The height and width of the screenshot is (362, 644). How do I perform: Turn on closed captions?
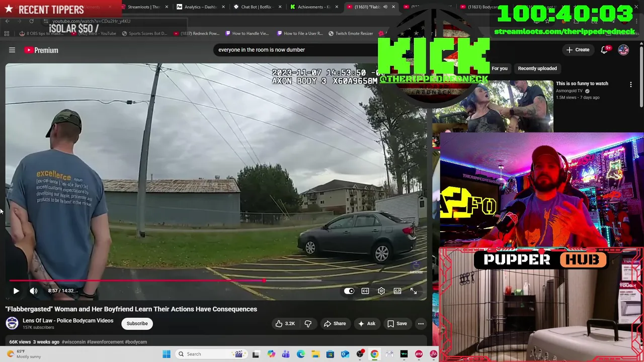pyautogui.click(x=365, y=291)
